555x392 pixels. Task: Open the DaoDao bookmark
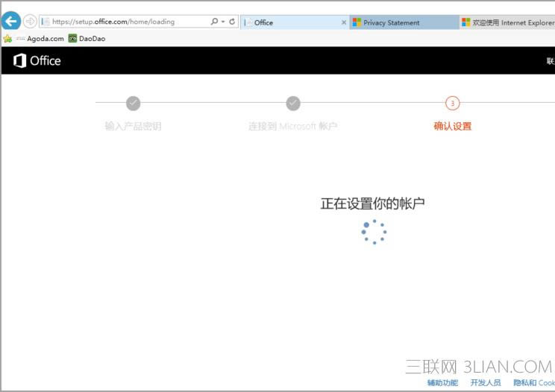click(87, 39)
